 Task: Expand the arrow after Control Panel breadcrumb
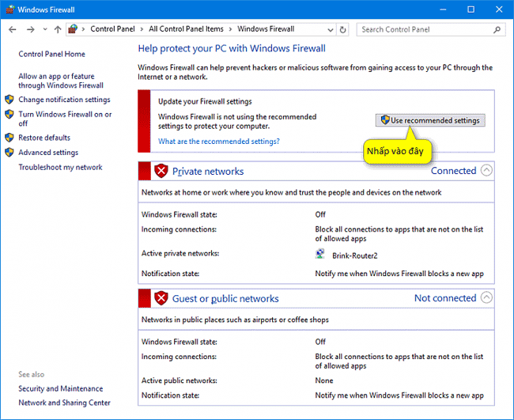coord(142,29)
